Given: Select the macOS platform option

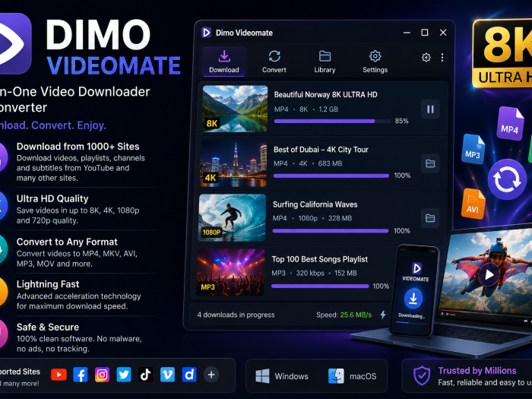Looking at the screenshot, I should [x=352, y=376].
